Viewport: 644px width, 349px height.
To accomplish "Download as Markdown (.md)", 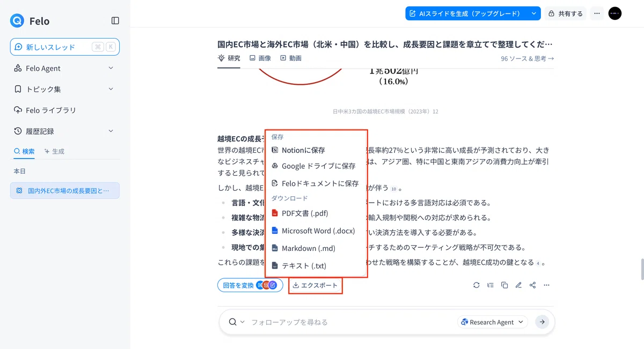I will point(317,248).
